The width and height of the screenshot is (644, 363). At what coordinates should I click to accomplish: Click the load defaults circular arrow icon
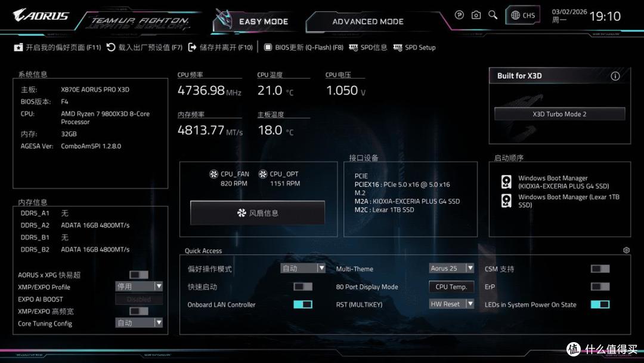tap(111, 47)
